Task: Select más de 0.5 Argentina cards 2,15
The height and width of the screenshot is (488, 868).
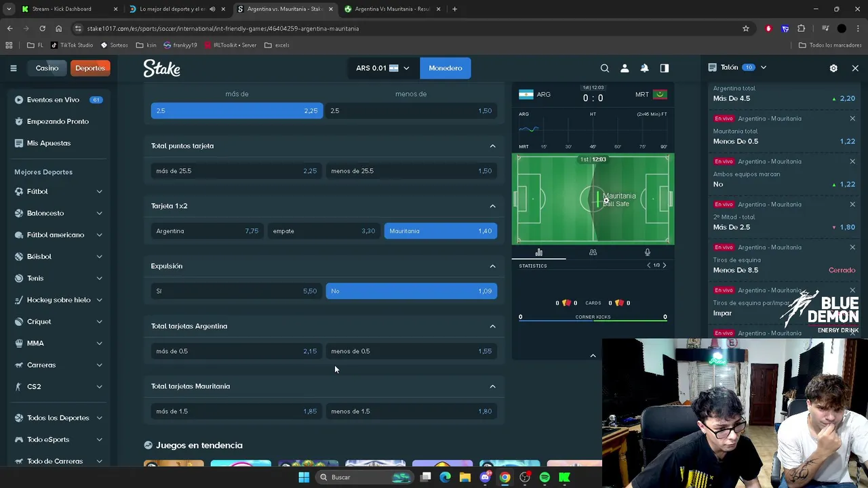Action: (237, 351)
